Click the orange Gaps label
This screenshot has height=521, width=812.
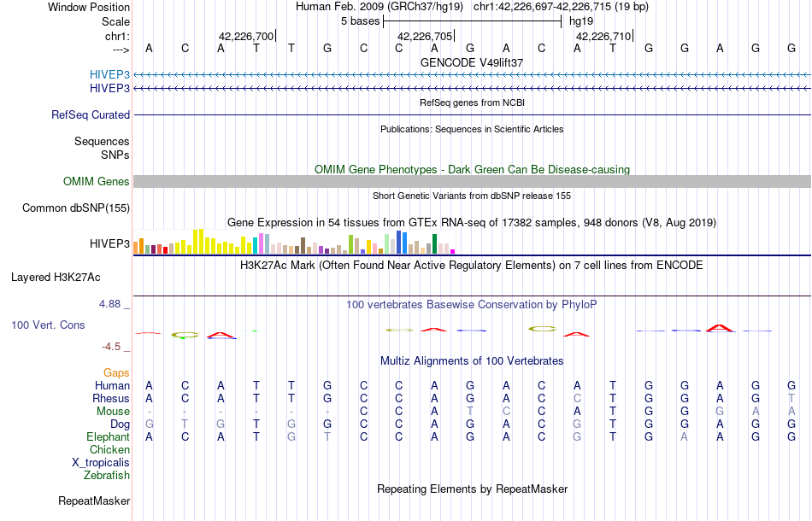click(116, 373)
